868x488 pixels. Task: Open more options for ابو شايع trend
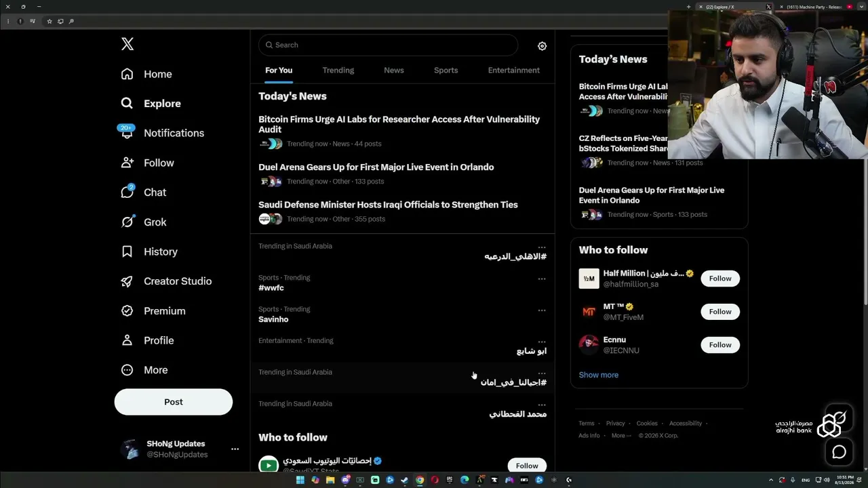tap(542, 342)
